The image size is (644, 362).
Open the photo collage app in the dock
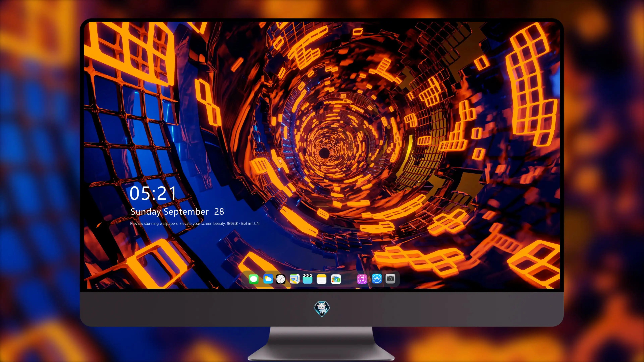pyautogui.click(x=336, y=279)
